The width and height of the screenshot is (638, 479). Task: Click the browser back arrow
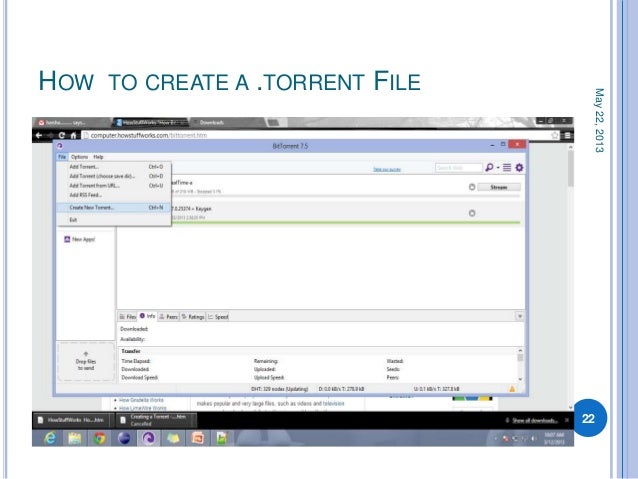pos(39,135)
